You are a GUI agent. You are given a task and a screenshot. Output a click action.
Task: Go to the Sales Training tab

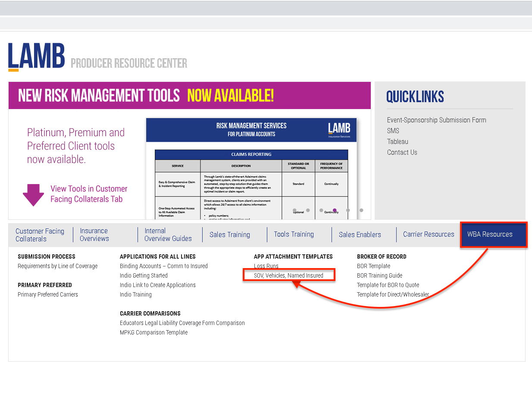229,235
